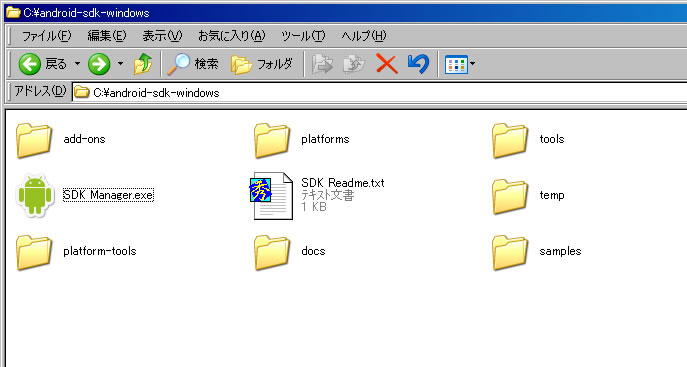Open the Forward history dropdown arrow
Image resolution: width=687 pixels, height=367 pixels.
tap(120, 64)
